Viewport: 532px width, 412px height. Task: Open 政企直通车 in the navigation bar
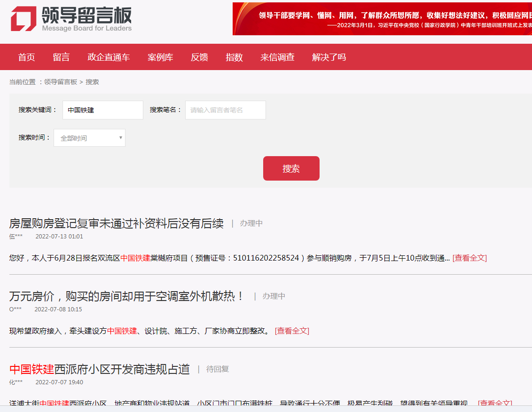tap(109, 57)
